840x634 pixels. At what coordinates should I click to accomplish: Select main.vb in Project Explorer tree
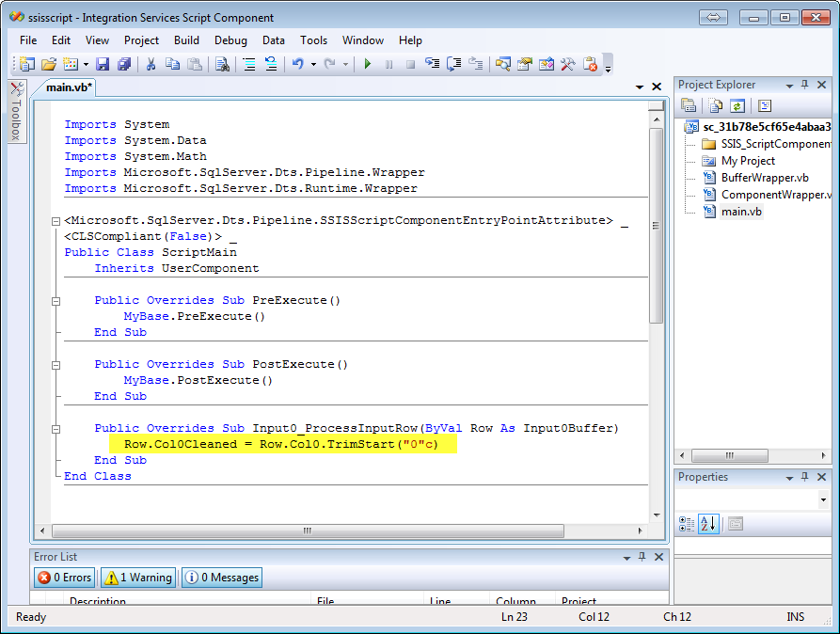[741, 211]
